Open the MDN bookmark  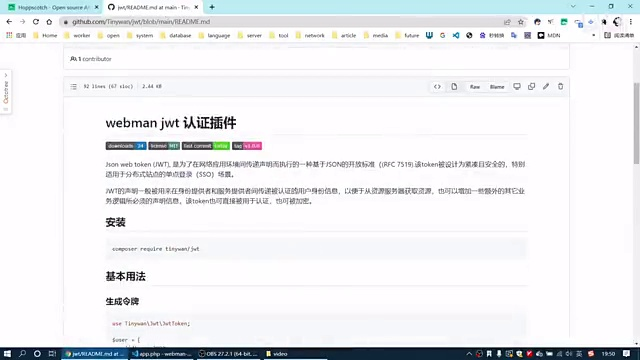click(549, 36)
